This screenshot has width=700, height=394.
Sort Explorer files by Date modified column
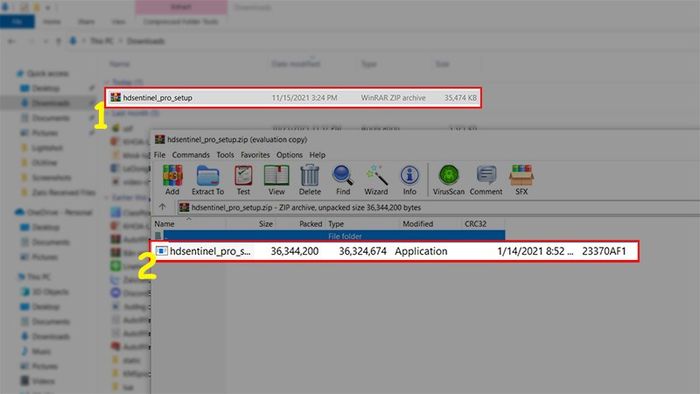coord(296,64)
